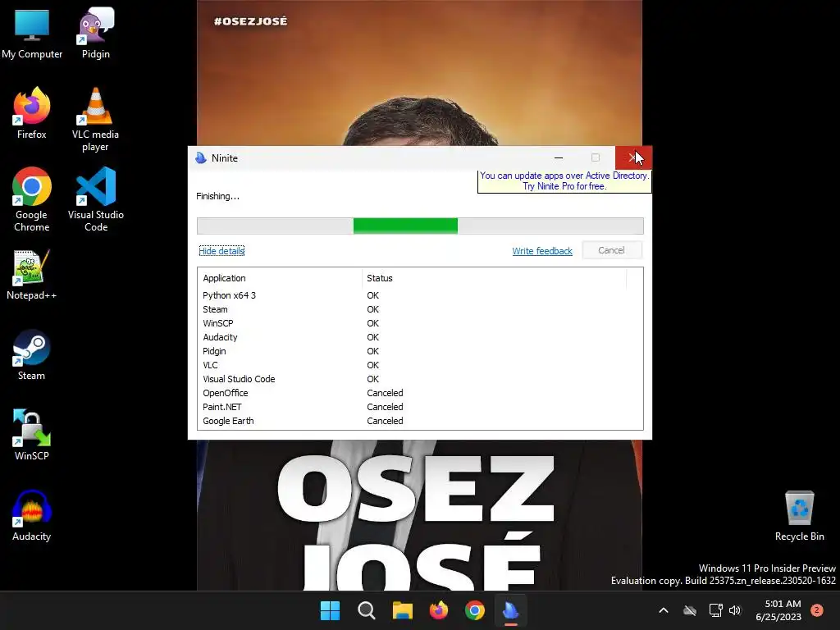This screenshot has width=840, height=630.
Task: Click the Cancel button in Ninite
Action: coord(612,250)
